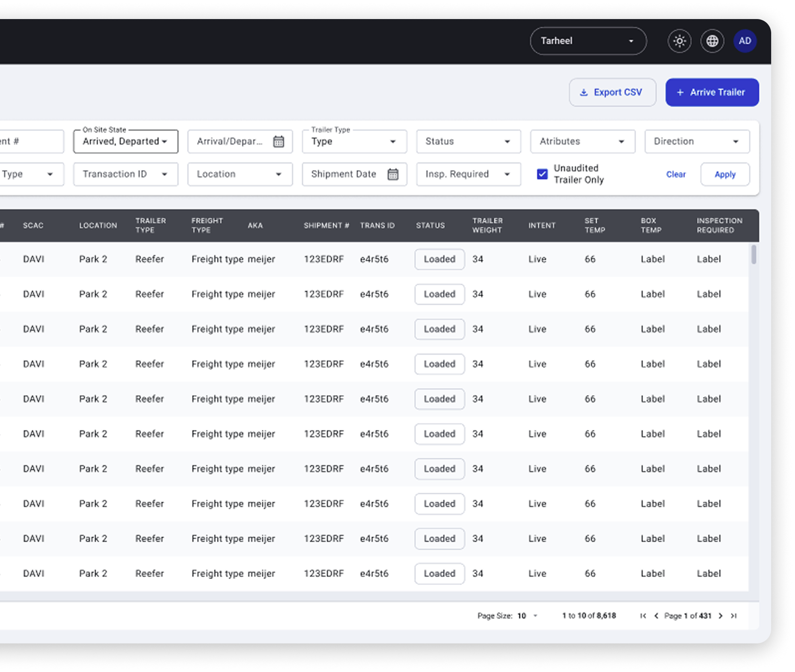Click the globe language icon
This screenshot has width=795, height=672.
[x=712, y=41]
